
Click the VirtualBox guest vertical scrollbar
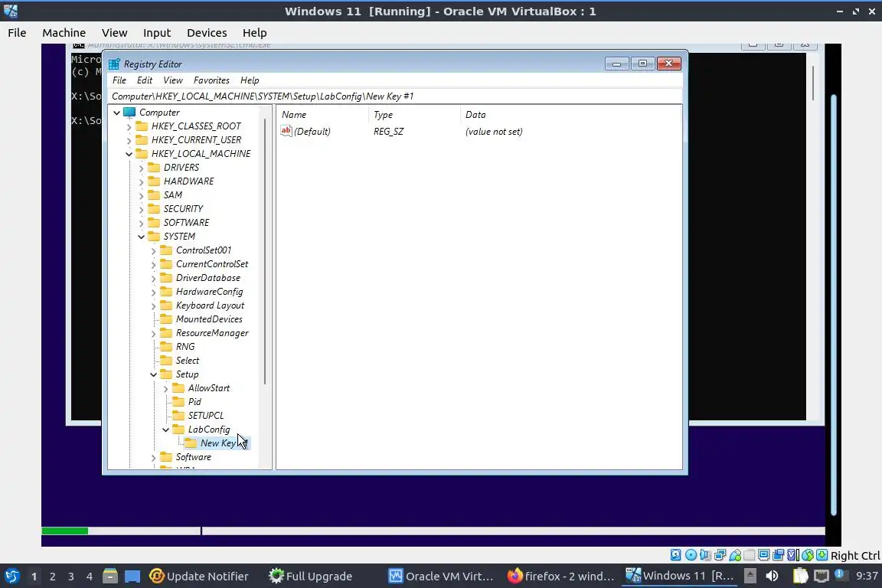pyautogui.click(x=834, y=305)
